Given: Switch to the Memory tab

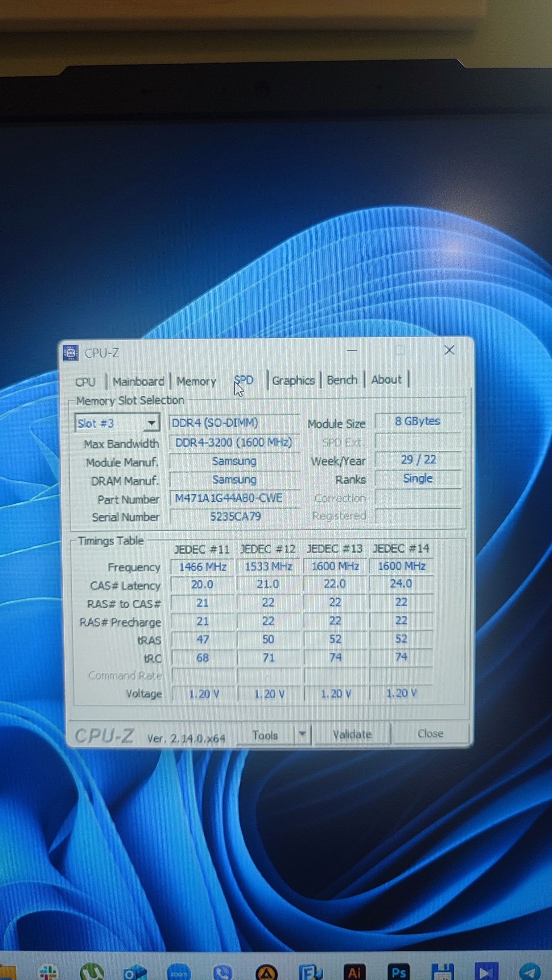Looking at the screenshot, I should 196,381.
